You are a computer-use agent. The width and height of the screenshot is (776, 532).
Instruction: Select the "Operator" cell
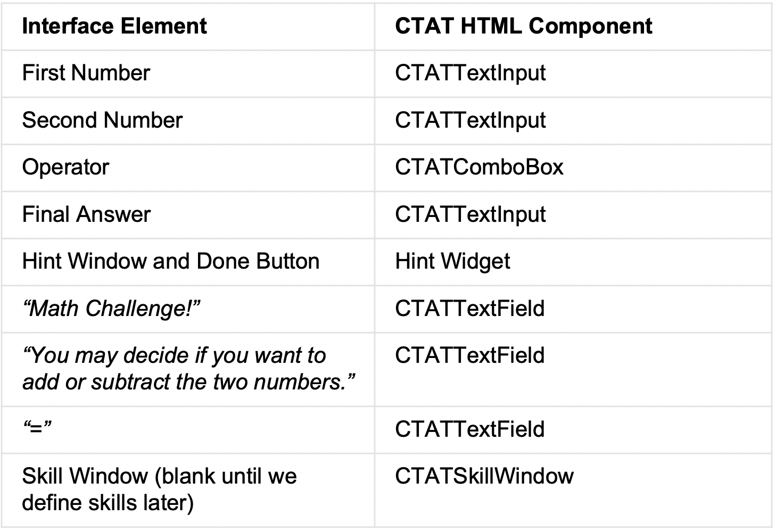[65, 167]
